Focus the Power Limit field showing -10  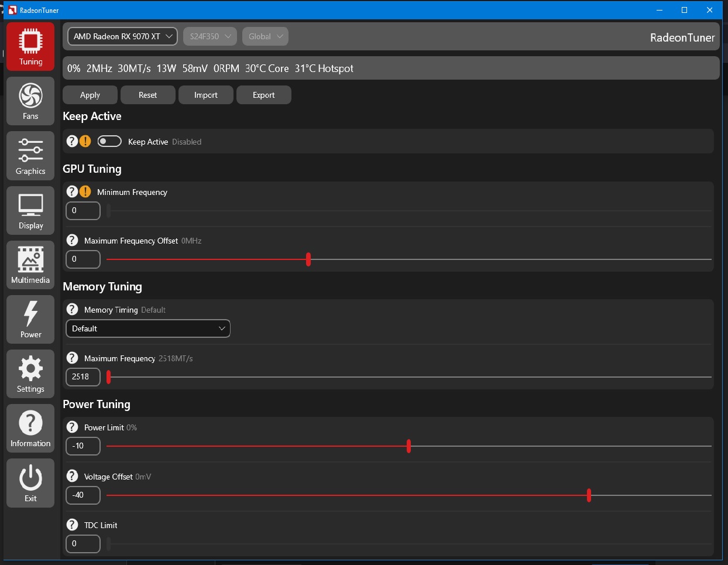point(83,446)
